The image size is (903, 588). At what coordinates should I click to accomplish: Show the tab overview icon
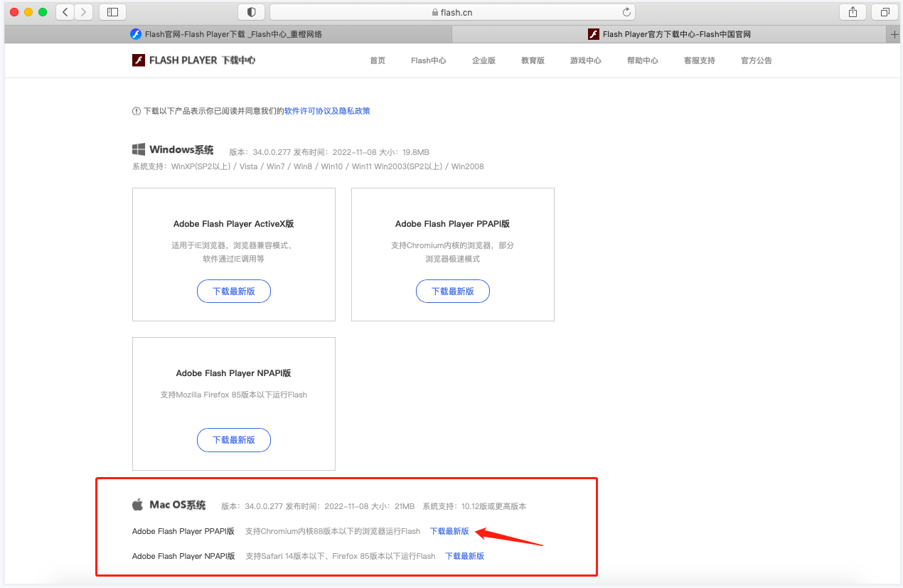(x=885, y=12)
